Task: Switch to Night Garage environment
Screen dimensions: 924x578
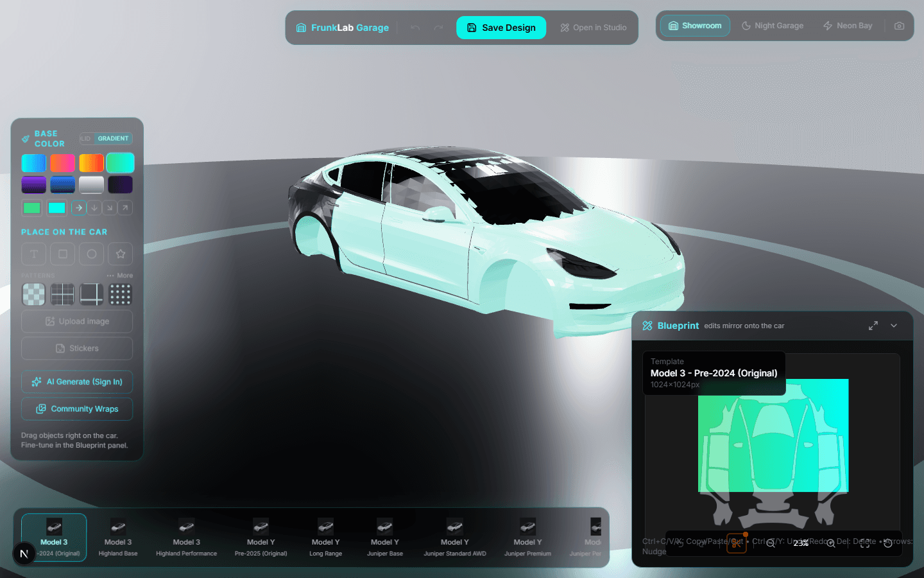Action: tap(773, 26)
